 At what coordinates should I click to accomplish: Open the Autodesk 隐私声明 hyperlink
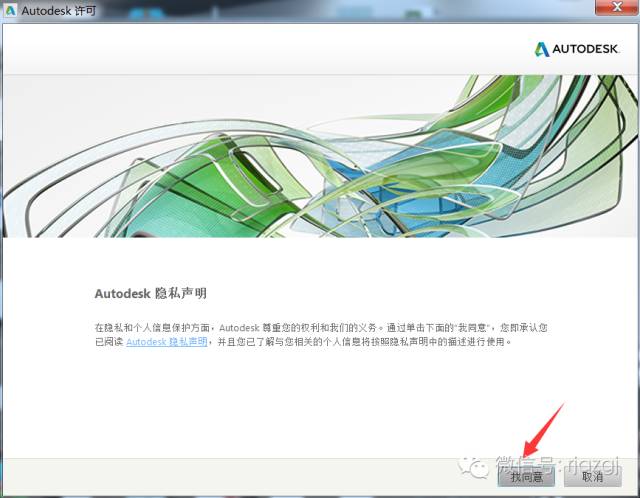click(167, 342)
